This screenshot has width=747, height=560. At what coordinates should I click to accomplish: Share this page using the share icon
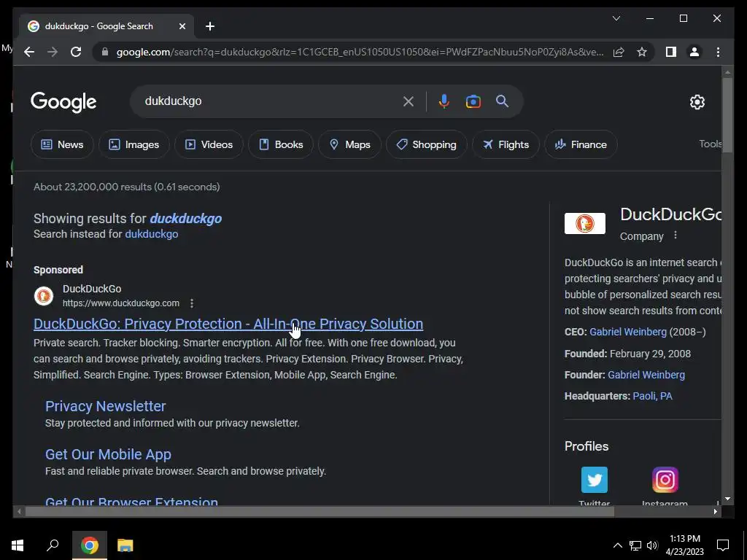pos(619,52)
